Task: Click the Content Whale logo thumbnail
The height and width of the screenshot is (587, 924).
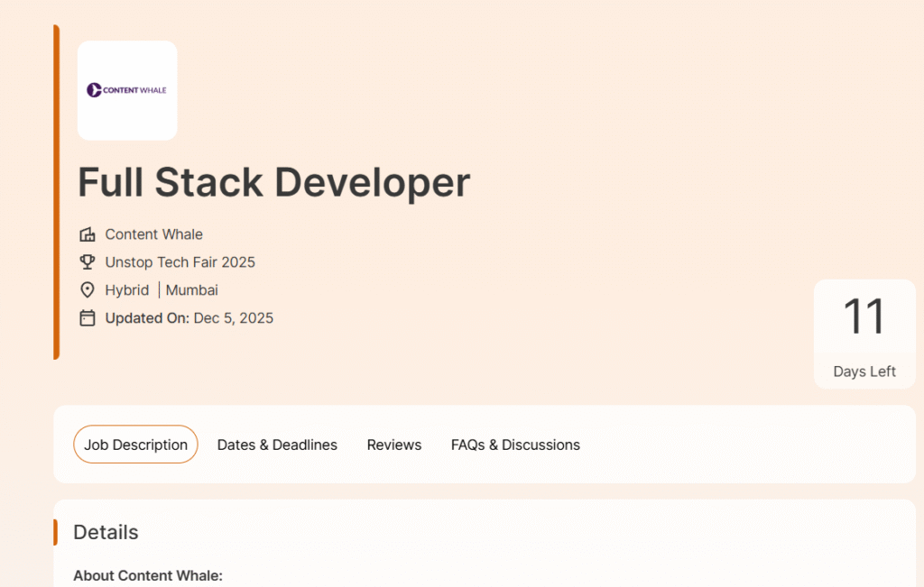Action: (x=127, y=90)
